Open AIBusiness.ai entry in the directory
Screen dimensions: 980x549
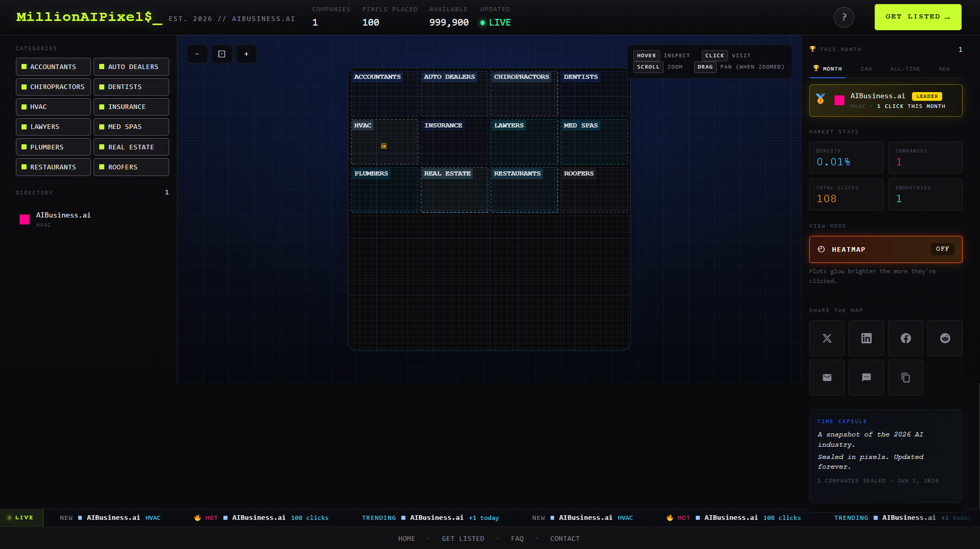click(93, 219)
